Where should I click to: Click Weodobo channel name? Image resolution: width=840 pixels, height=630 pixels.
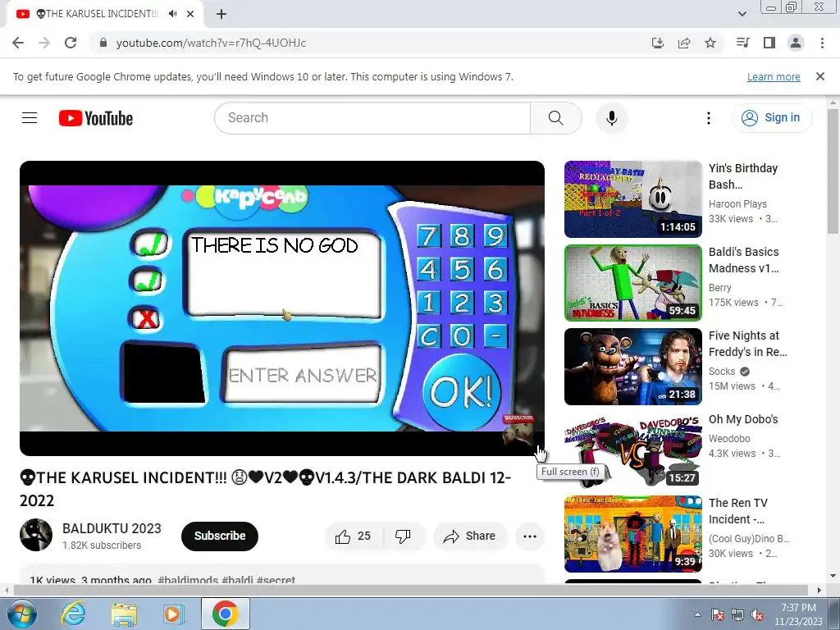point(729,439)
